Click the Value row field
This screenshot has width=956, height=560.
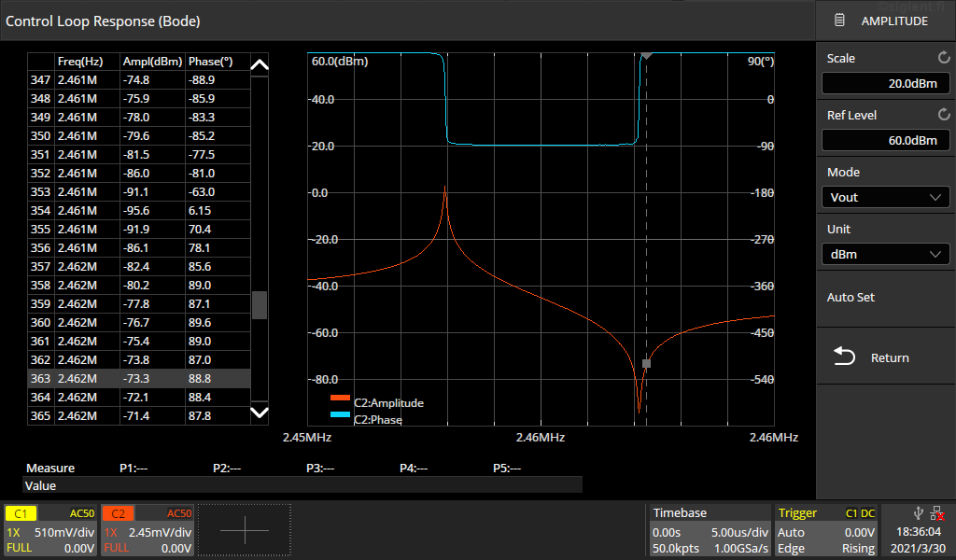(302, 485)
